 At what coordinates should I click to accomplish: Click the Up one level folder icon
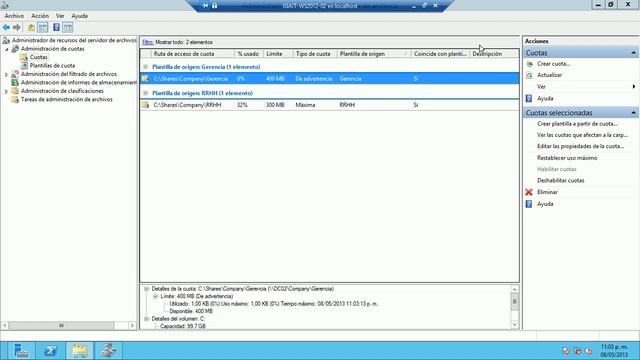[x=31, y=27]
